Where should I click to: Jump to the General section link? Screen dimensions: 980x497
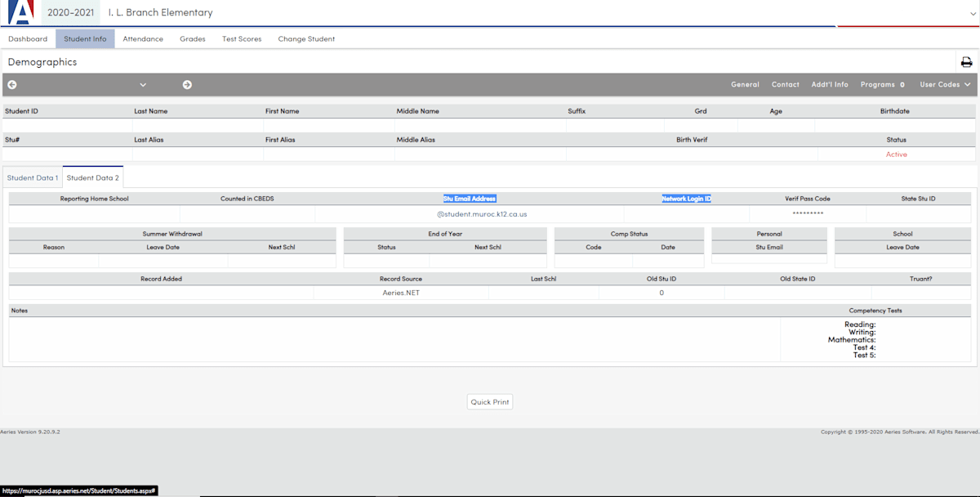pos(745,85)
